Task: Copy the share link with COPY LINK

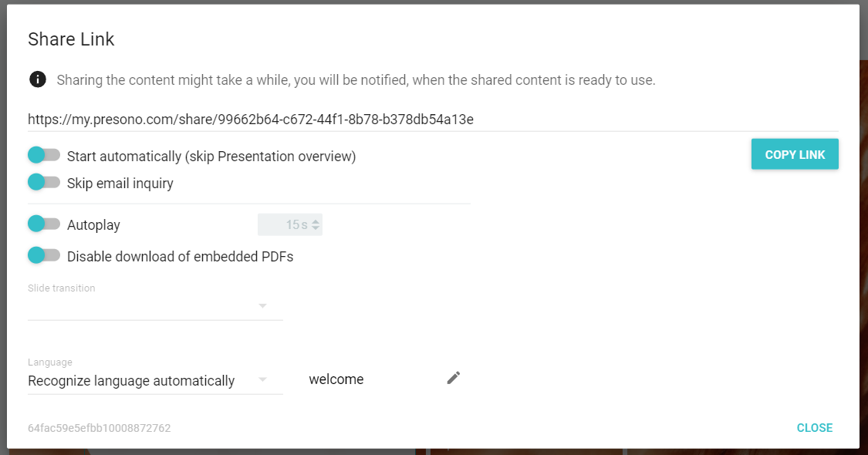Action: click(795, 154)
